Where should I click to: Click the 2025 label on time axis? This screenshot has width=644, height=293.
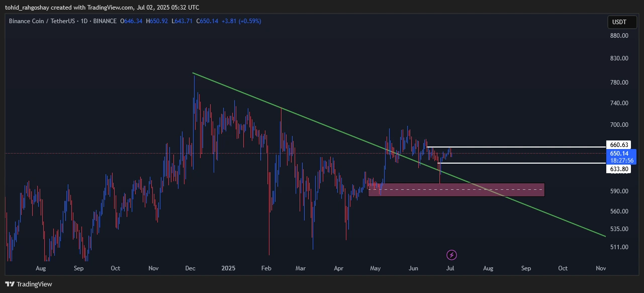(229, 268)
